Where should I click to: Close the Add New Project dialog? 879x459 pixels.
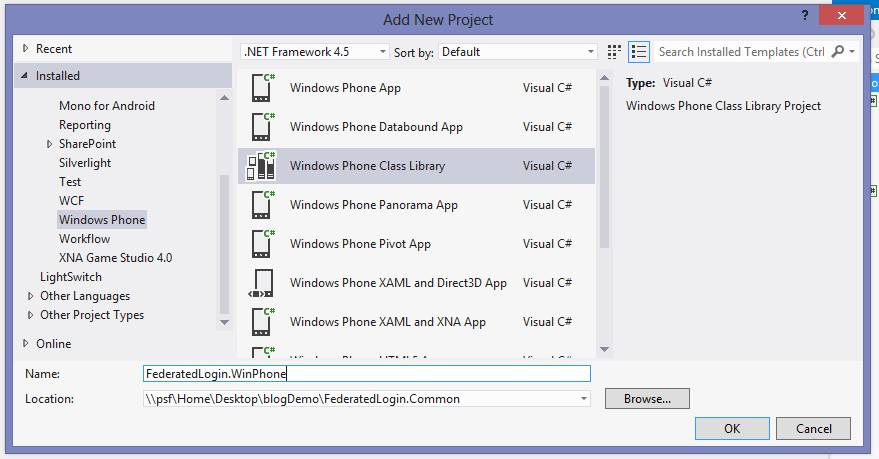click(x=841, y=16)
